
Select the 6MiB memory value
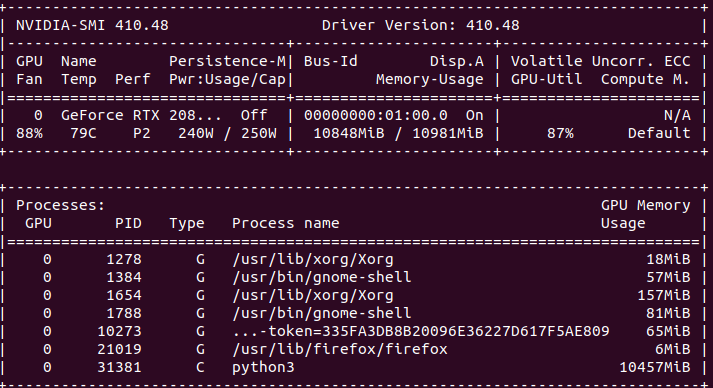click(673, 350)
